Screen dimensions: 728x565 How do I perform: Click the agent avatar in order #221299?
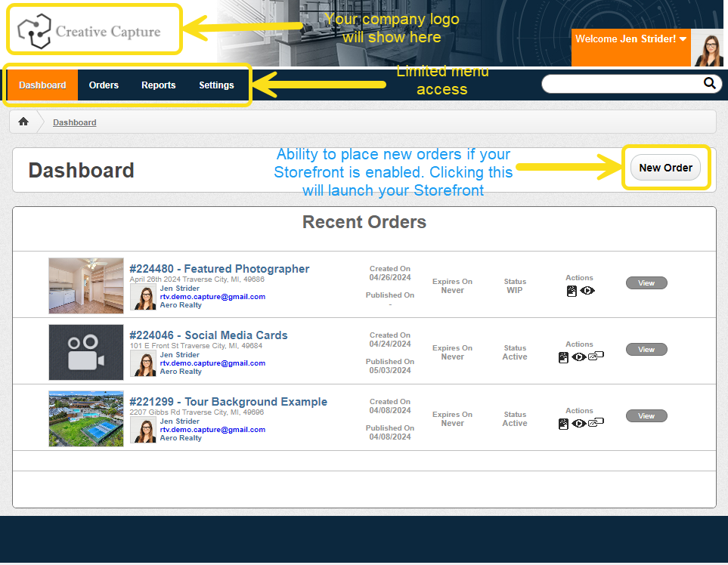tap(144, 430)
